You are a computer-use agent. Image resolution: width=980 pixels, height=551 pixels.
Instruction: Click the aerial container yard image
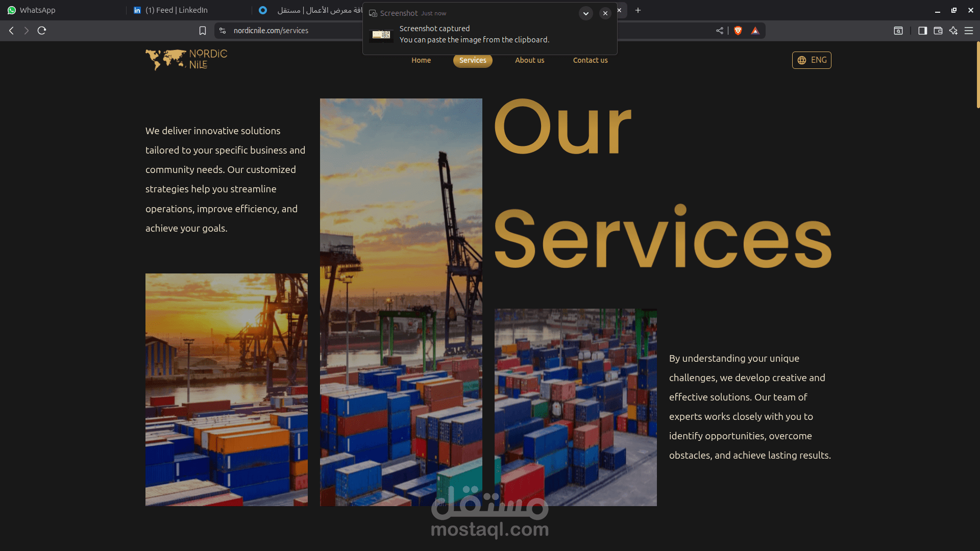(576, 407)
